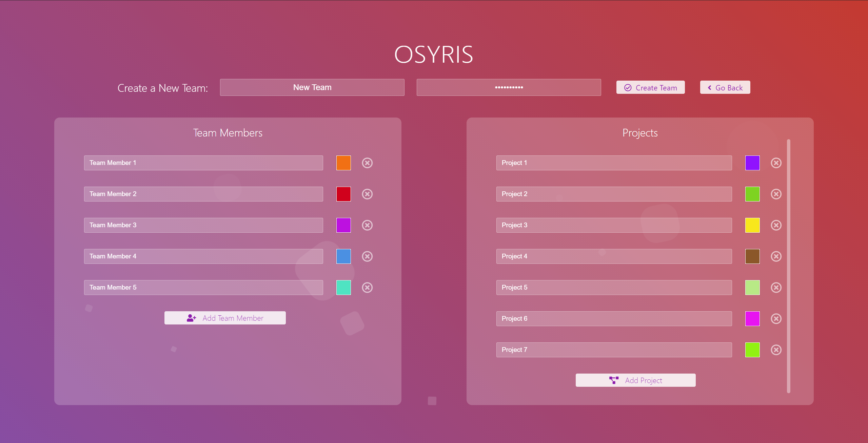The width and height of the screenshot is (868, 443).
Task: Click the Go Back button
Action: point(725,87)
